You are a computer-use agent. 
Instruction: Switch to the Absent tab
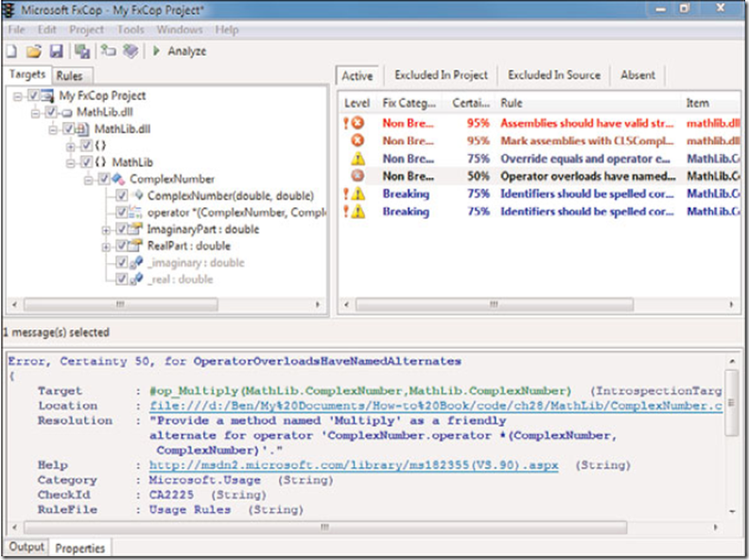pyautogui.click(x=638, y=75)
